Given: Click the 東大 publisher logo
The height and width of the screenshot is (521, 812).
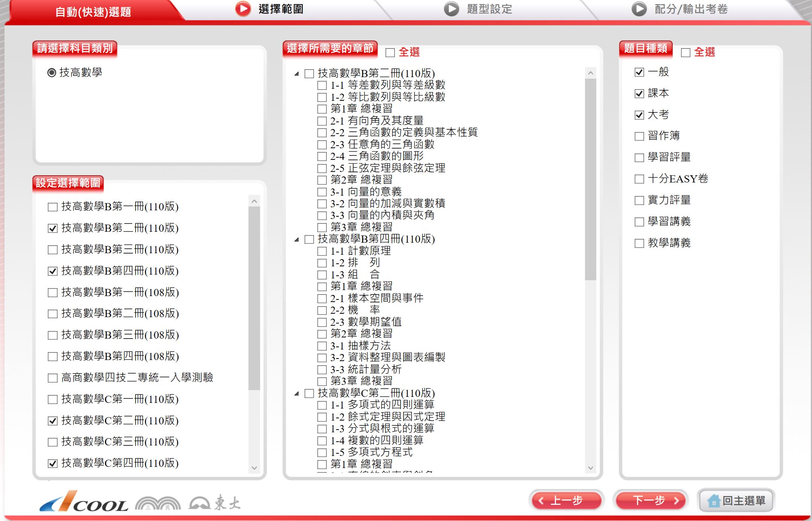Looking at the screenshot, I should click(215, 503).
